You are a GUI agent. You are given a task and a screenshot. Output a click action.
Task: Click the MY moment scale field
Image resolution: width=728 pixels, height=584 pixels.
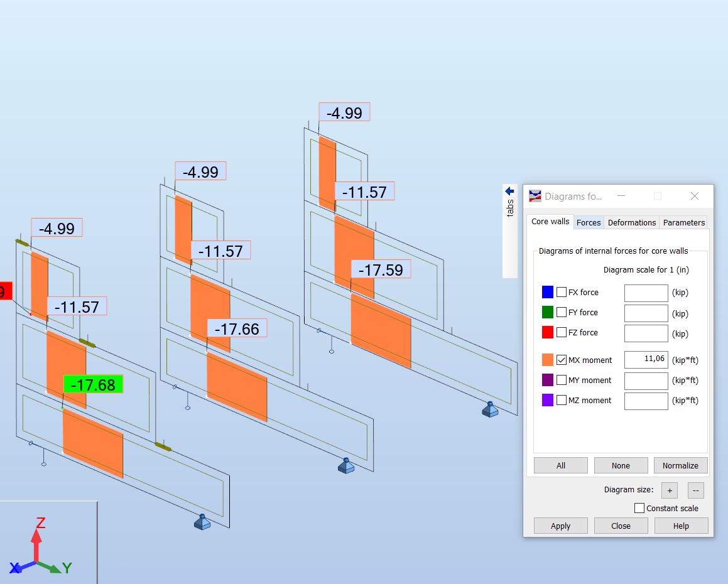click(x=646, y=381)
